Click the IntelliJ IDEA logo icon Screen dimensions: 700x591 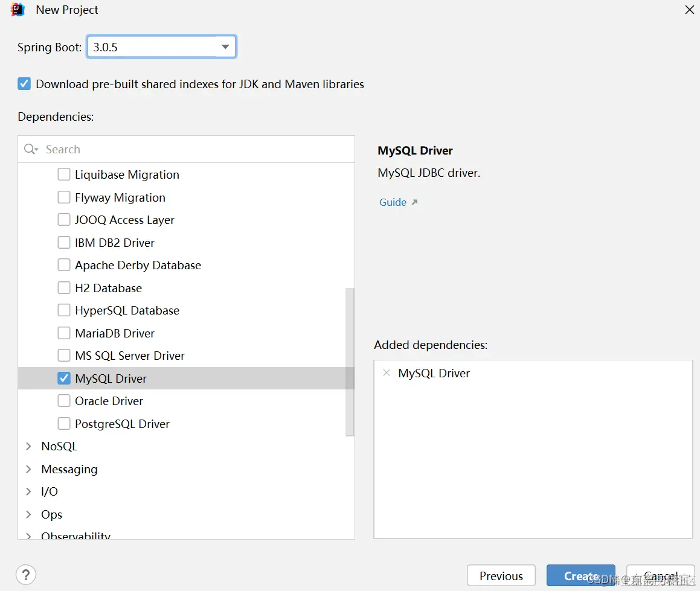click(18, 10)
